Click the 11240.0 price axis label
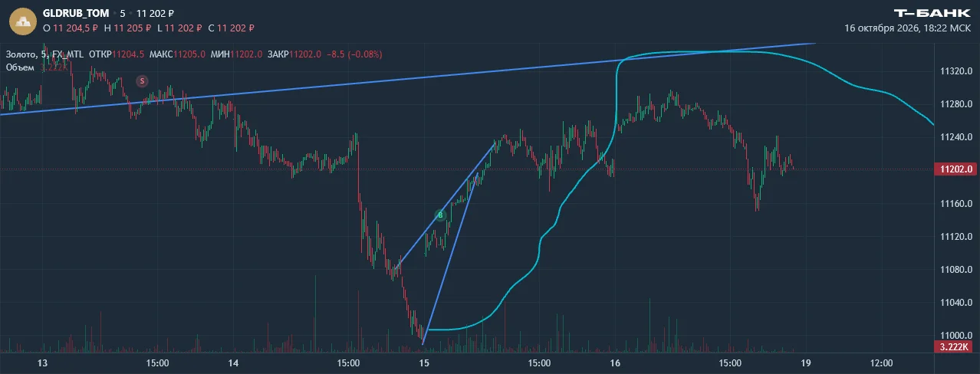 (x=957, y=137)
